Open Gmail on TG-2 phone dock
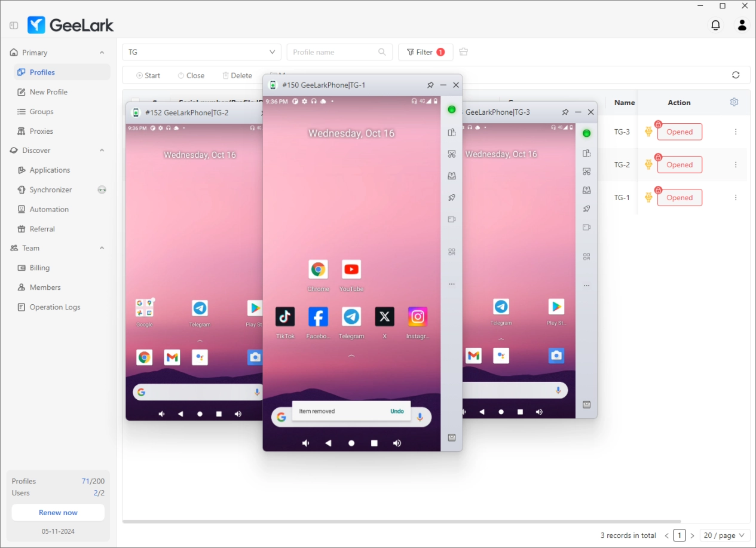Screen dimensions: 756x548 tap(172, 357)
